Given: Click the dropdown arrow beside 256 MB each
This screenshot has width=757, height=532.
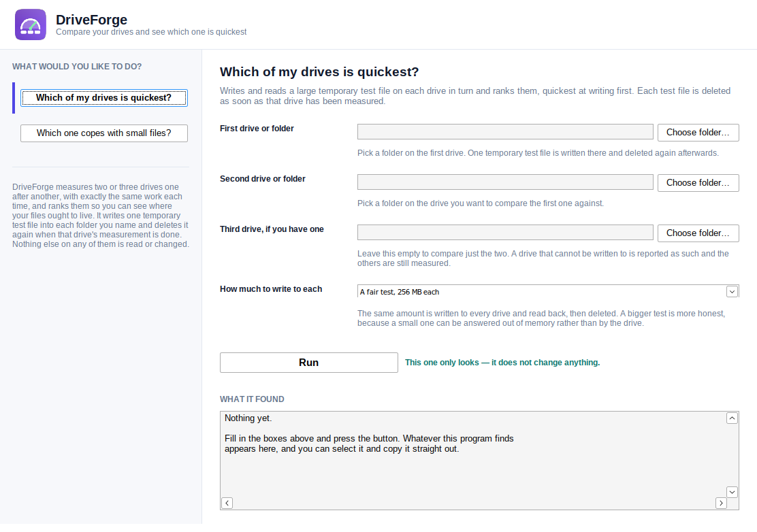Looking at the screenshot, I should point(732,291).
